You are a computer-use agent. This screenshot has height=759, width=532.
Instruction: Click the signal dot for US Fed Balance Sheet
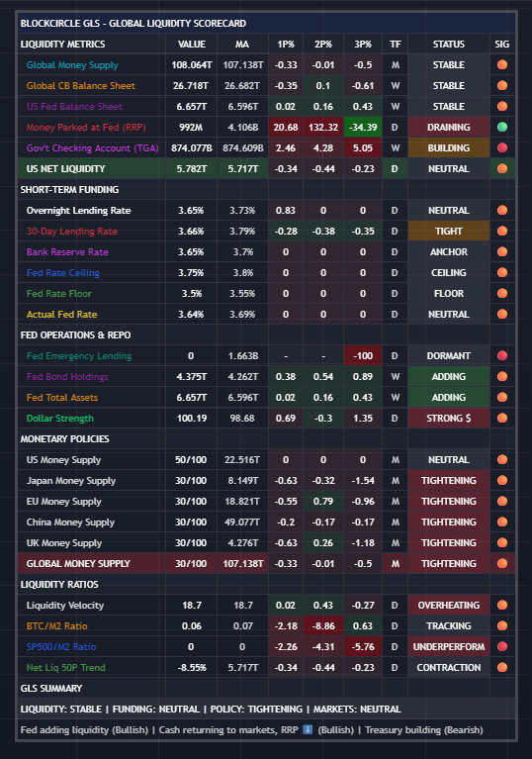pos(502,107)
